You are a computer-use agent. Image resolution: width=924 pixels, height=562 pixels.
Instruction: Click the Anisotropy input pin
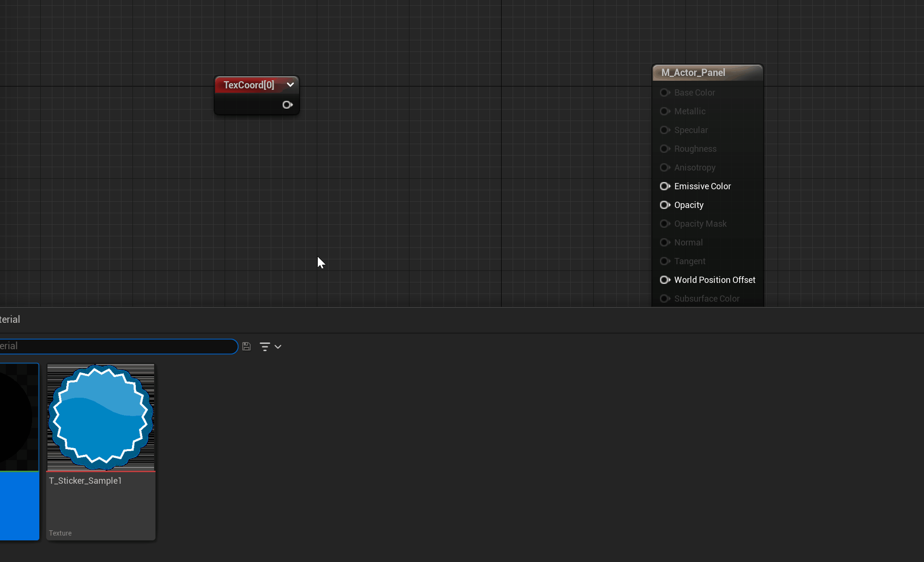click(665, 168)
